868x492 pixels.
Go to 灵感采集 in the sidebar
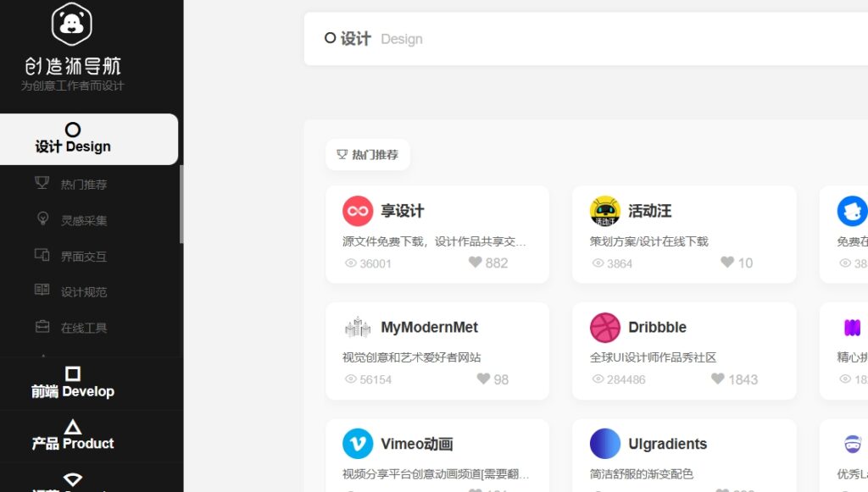pos(84,220)
